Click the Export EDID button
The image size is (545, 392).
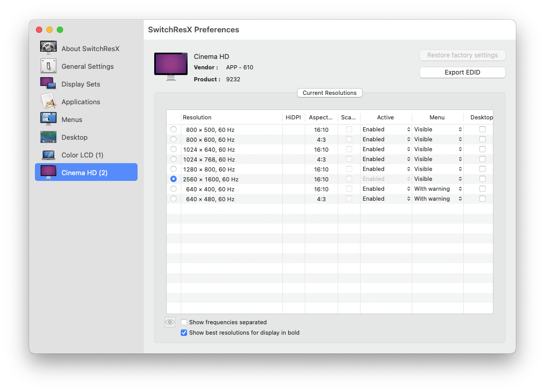462,72
